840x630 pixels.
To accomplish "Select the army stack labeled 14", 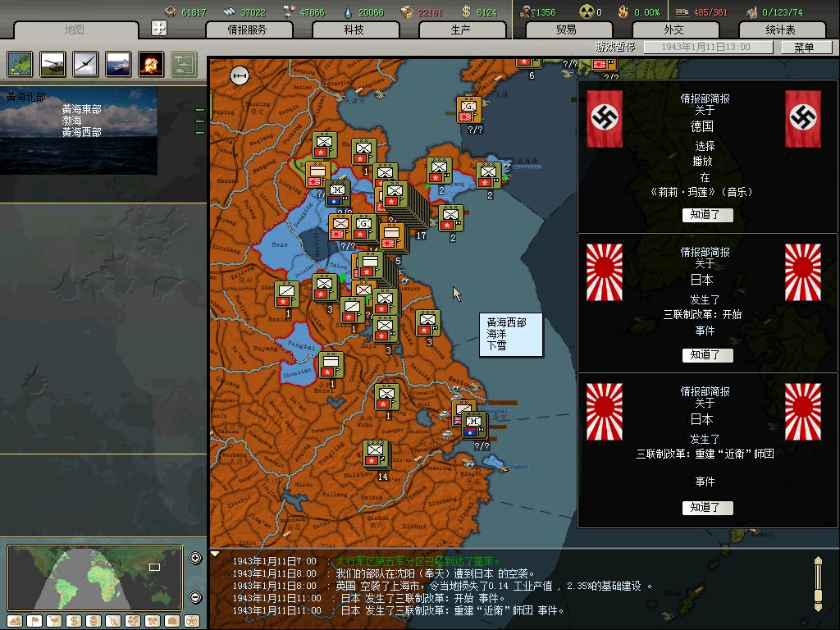I will [376, 454].
